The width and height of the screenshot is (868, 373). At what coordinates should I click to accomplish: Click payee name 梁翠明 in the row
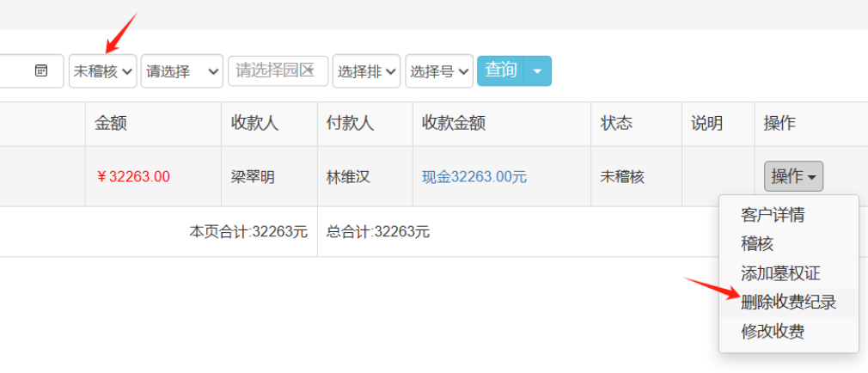click(x=253, y=177)
